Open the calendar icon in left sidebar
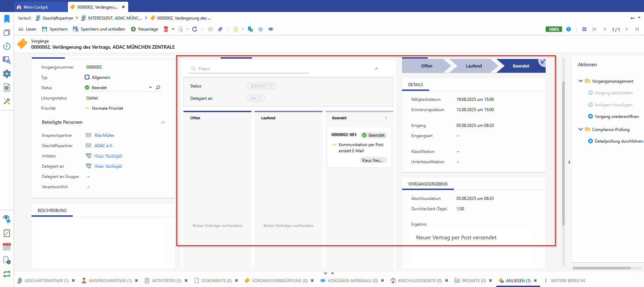This screenshot has height=287, width=644. pyautogui.click(x=7, y=247)
